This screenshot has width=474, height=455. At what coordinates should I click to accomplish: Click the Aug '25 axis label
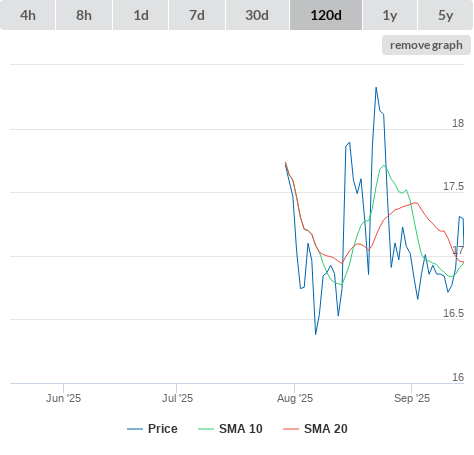(x=295, y=398)
